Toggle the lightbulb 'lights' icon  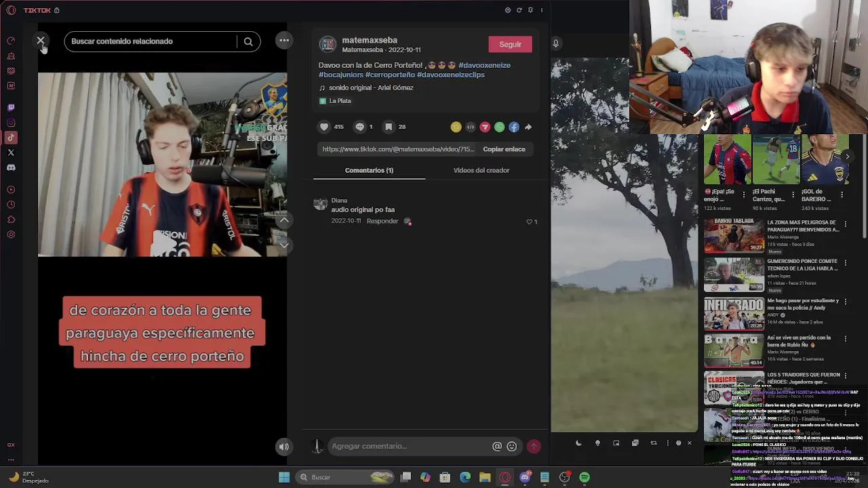coord(597,443)
